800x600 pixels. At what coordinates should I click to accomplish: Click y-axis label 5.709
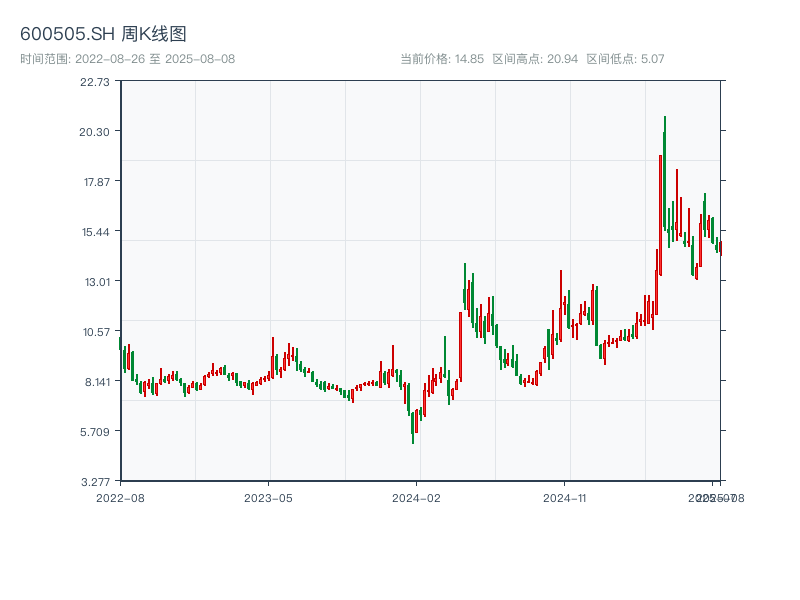(x=95, y=432)
